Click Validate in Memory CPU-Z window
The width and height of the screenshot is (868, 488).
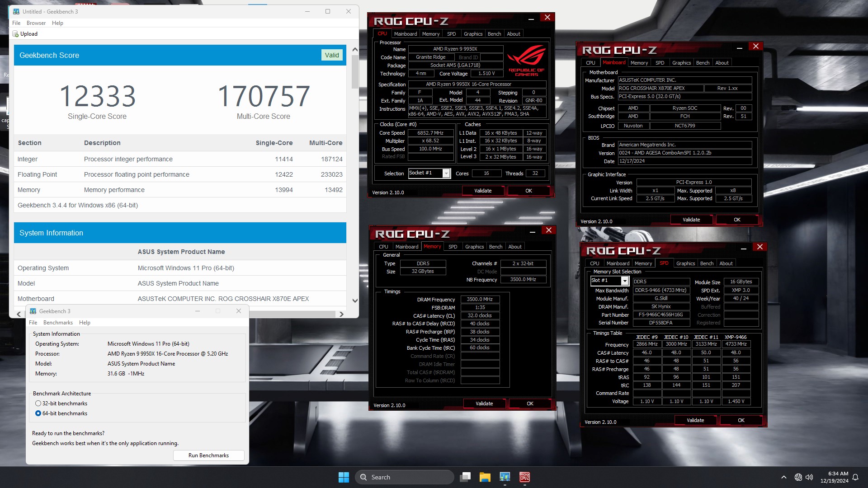point(484,404)
